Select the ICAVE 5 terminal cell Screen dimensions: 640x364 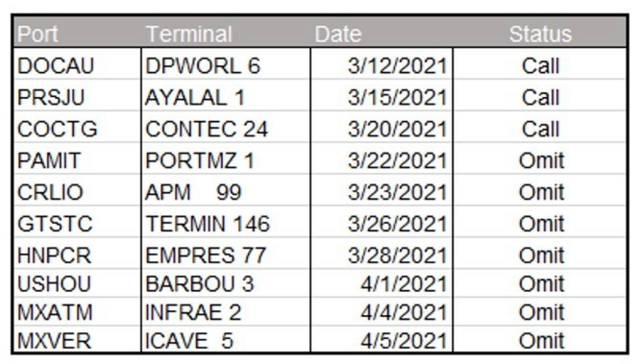[226, 340]
